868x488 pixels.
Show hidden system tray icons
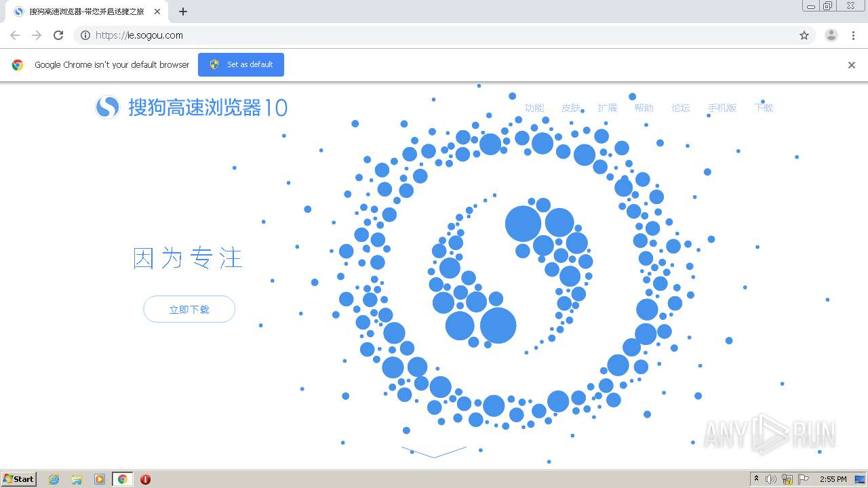click(x=757, y=479)
